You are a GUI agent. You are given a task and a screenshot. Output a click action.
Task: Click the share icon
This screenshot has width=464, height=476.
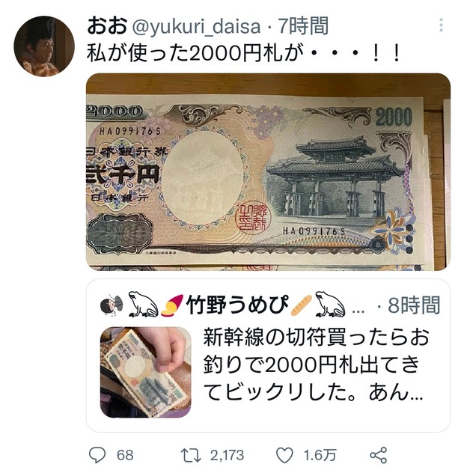pos(379,455)
